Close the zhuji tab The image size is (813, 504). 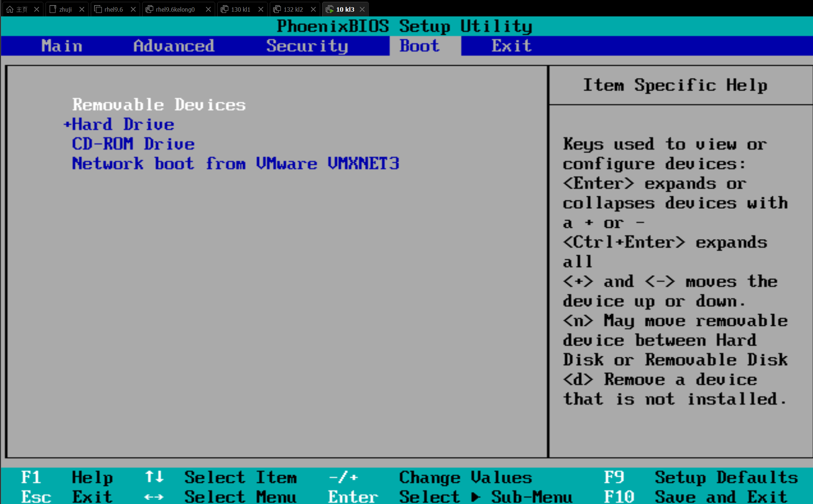click(x=82, y=9)
